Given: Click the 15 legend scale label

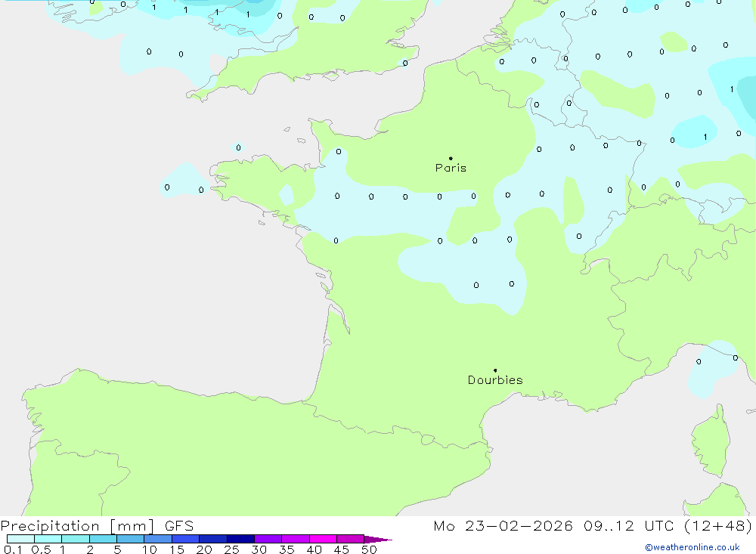Looking at the screenshot, I should [177, 549].
